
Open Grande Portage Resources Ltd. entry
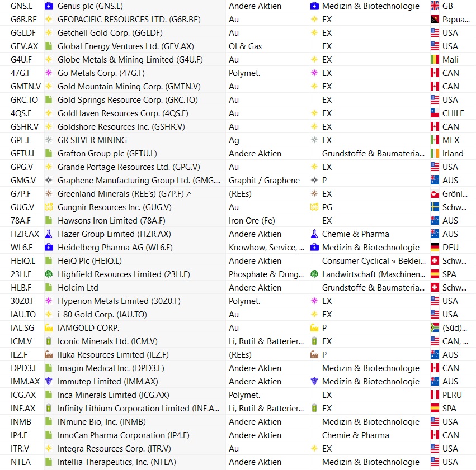(x=129, y=167)
